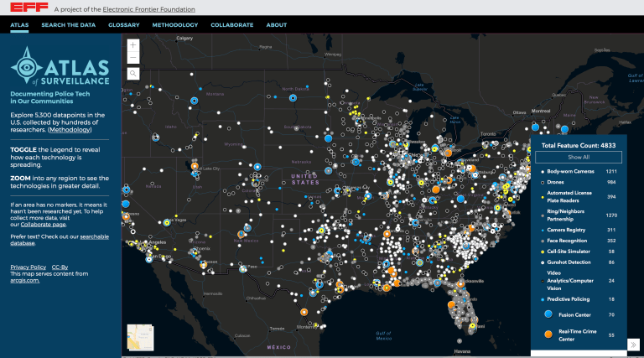Switch to the Collaborate page tab
Screen dimensions: 644x358
232,25
